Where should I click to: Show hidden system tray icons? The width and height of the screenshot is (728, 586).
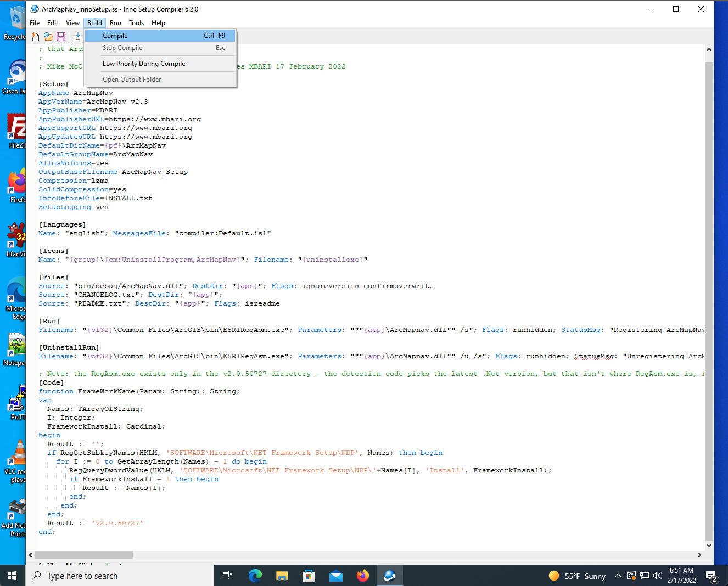(618, 576)
